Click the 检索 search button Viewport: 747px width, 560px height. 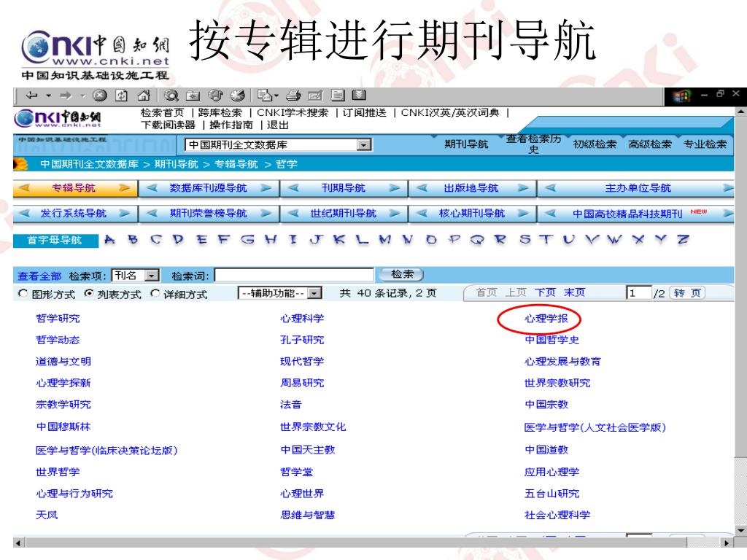401,274
